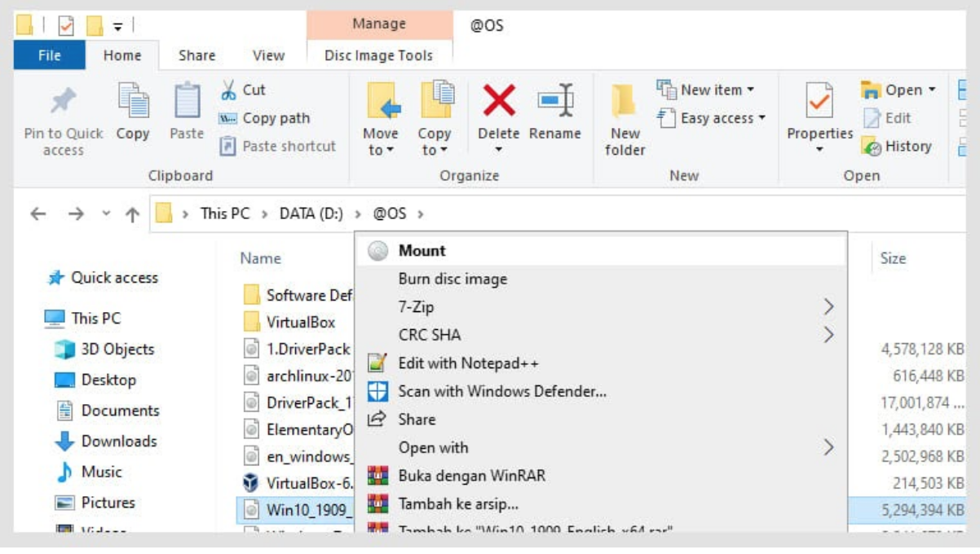
Task: Expand the Properties dropdown arrow
Action: point(819,150)
